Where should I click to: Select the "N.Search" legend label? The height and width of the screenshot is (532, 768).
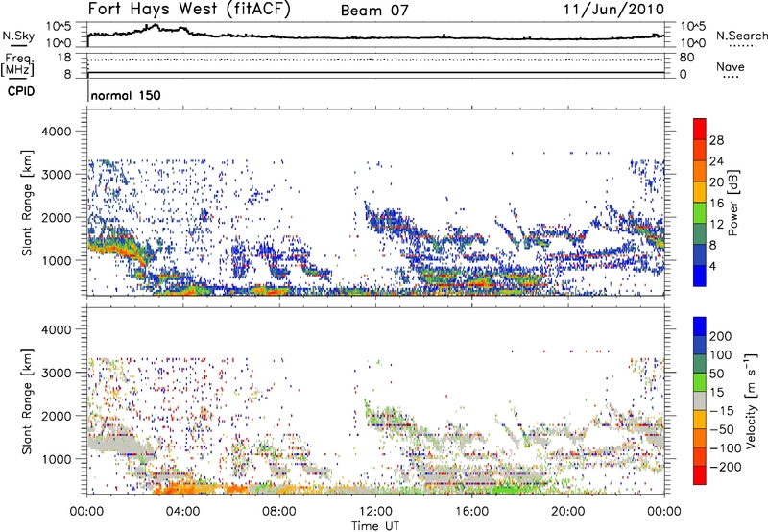click(741, 36)
